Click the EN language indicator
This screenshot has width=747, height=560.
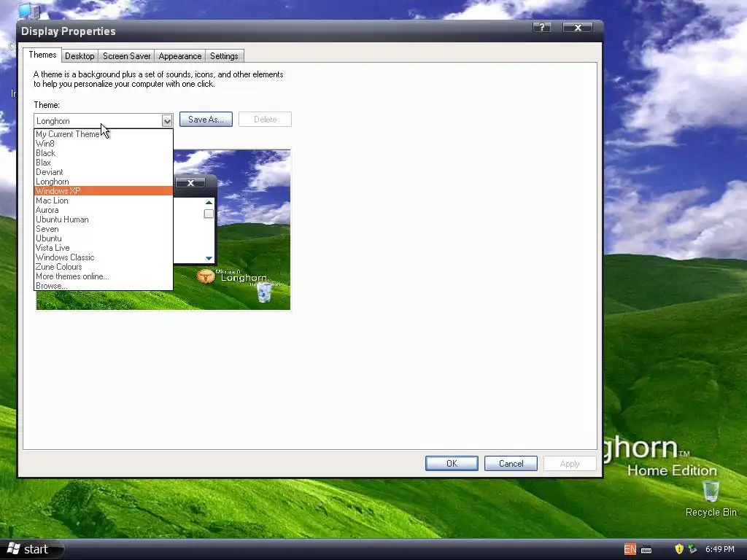pyautogui.click(x=630, y=549)
